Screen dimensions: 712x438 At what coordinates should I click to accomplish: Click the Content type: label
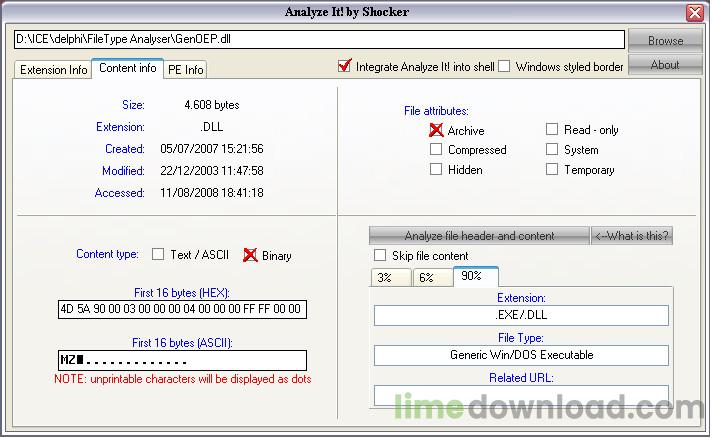tap(107, 254)
